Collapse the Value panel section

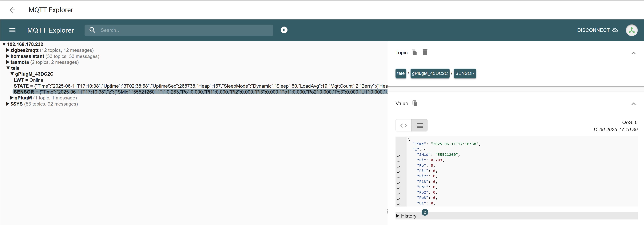coord(633,104)
